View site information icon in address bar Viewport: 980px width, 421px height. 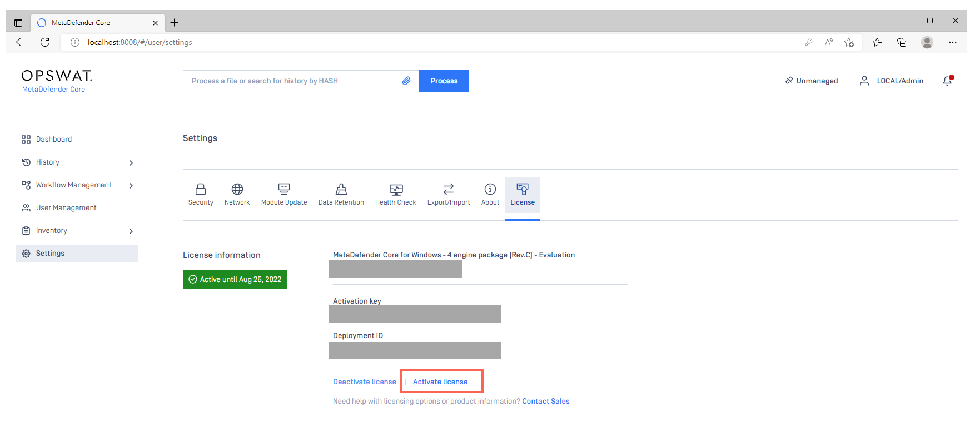click(75, 42)
